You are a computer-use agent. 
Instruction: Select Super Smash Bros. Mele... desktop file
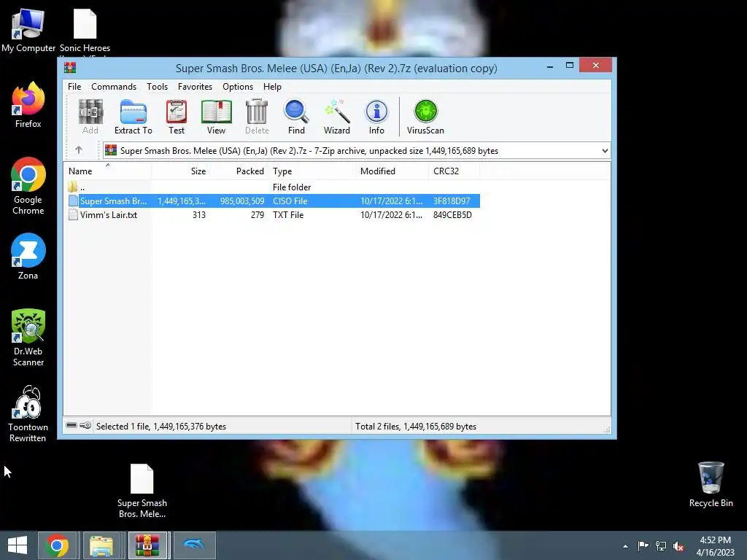pyautogui.click(x=142, y=491)
